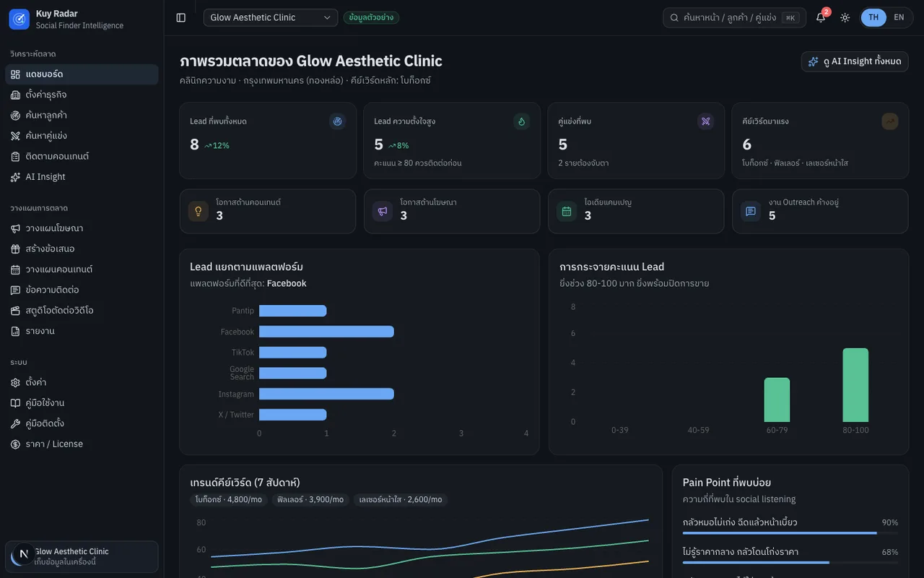
Task: Click the 68% pain point progress bar
Action: tap(790, 562)
